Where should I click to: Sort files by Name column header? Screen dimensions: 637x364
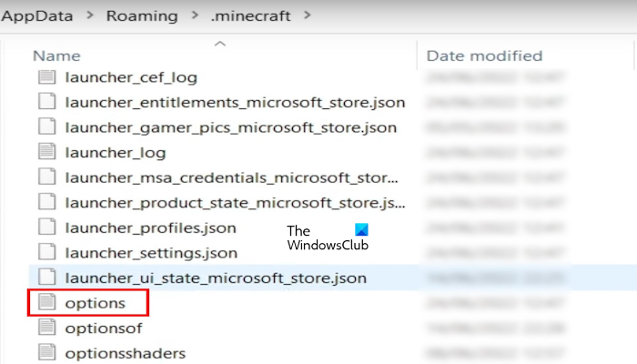tap(56, 56)
